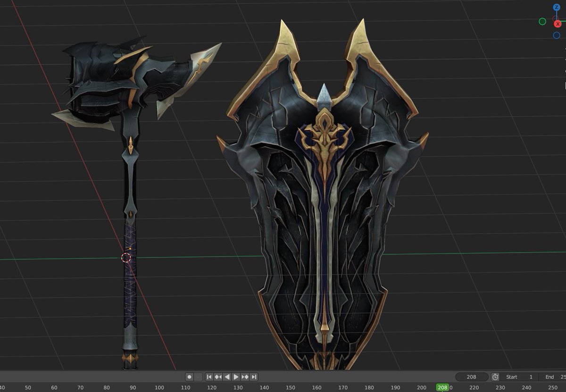566x392 pixels.
Task: Snap view to the Z axis gizmo
Action: click(557, 8)
